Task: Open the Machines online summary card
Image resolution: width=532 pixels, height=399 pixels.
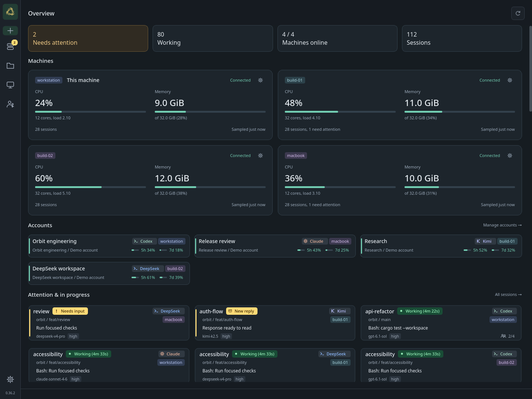Action: point(337,38)
